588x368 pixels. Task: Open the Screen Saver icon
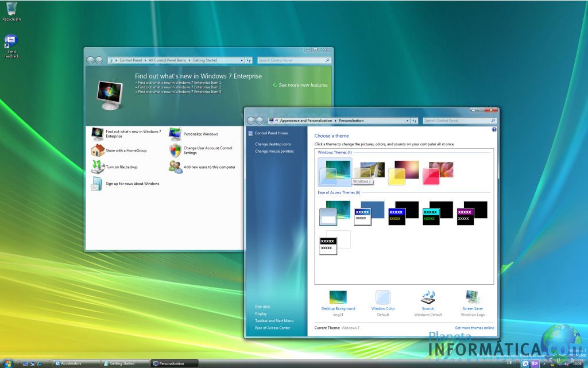coord(472,297)
